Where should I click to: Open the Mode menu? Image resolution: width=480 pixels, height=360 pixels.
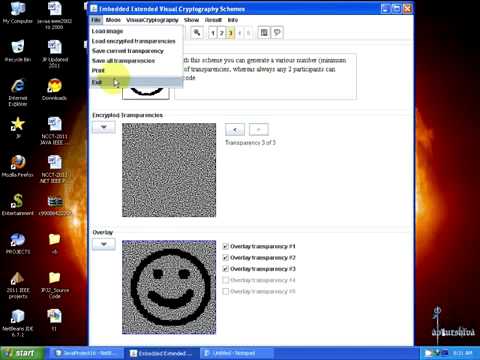click(113, 20)
